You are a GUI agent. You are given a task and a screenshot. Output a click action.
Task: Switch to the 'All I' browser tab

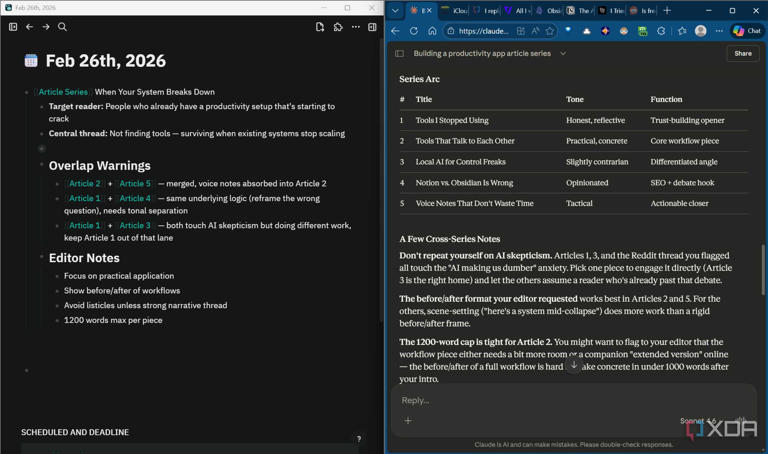(x=516, y=10)
